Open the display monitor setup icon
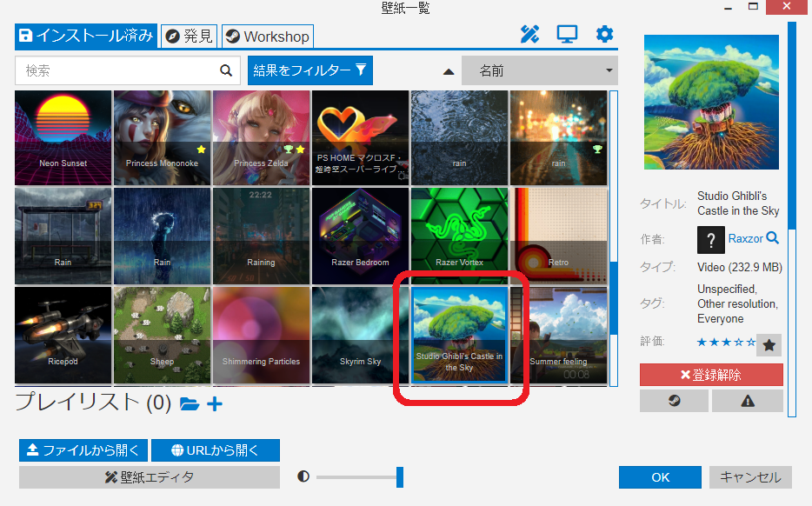 coord(567,35)
